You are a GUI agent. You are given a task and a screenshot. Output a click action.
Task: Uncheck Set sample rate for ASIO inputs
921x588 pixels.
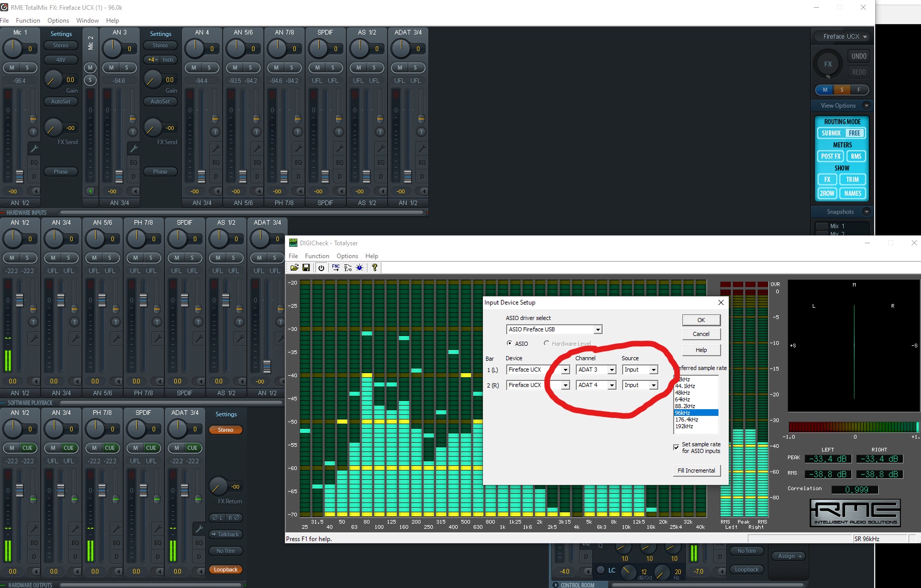click(x=676, y=447)
